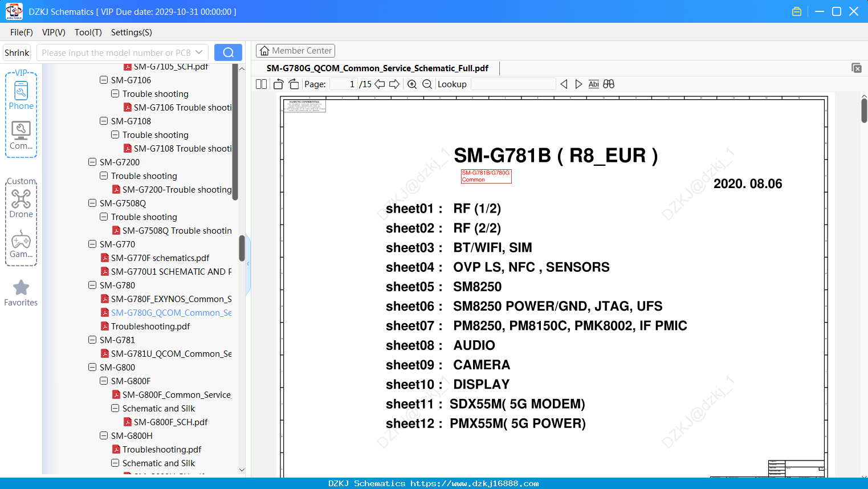This screenshot has width=868, height=489.
Task: Collapse the SM-G800F tree node
Action: tap(104, 381)
